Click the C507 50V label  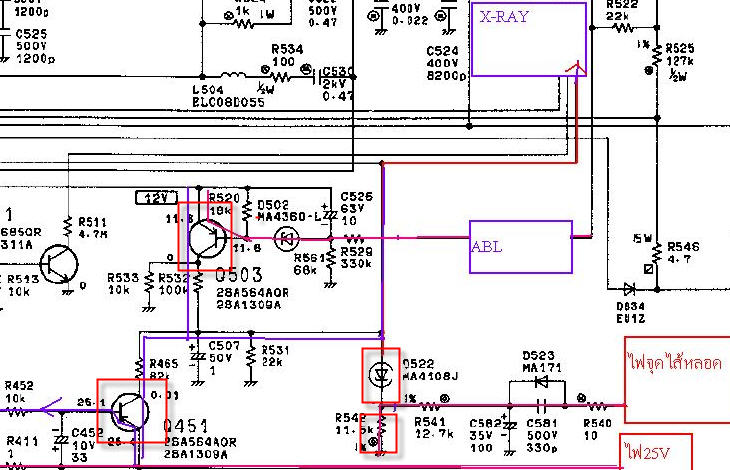click(224, 358)
